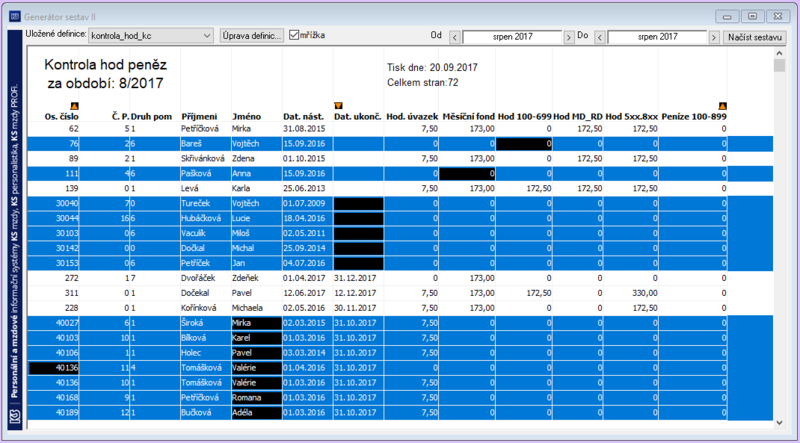Click the Michaela first name cell
Viewport: 800px width, 443px height.
pyautogui.click(x=256, y=308)
